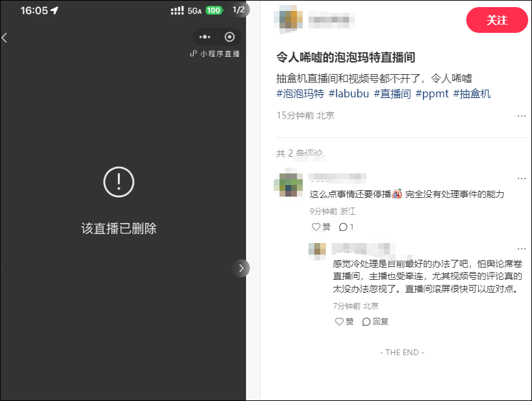Click the 15分钟前 北京 timestamp
This screenshot has height=401, width=532.
click(x=305, y=115)
